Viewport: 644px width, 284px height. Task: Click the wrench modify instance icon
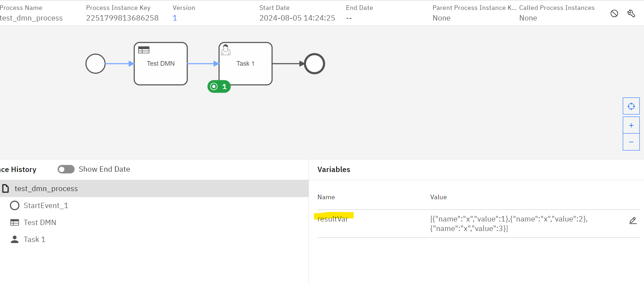(x=631, y=13)
